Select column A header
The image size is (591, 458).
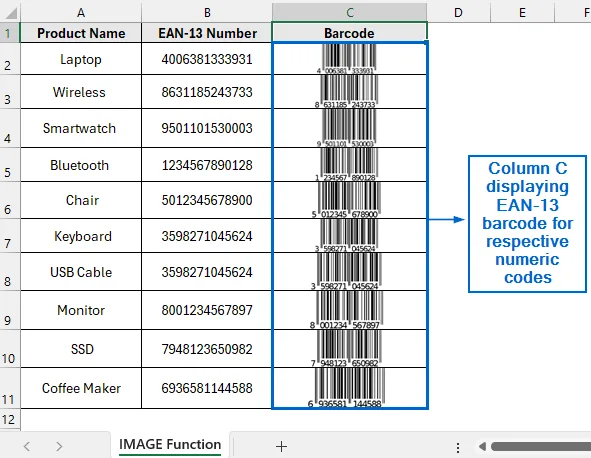(x=81, y=12)
